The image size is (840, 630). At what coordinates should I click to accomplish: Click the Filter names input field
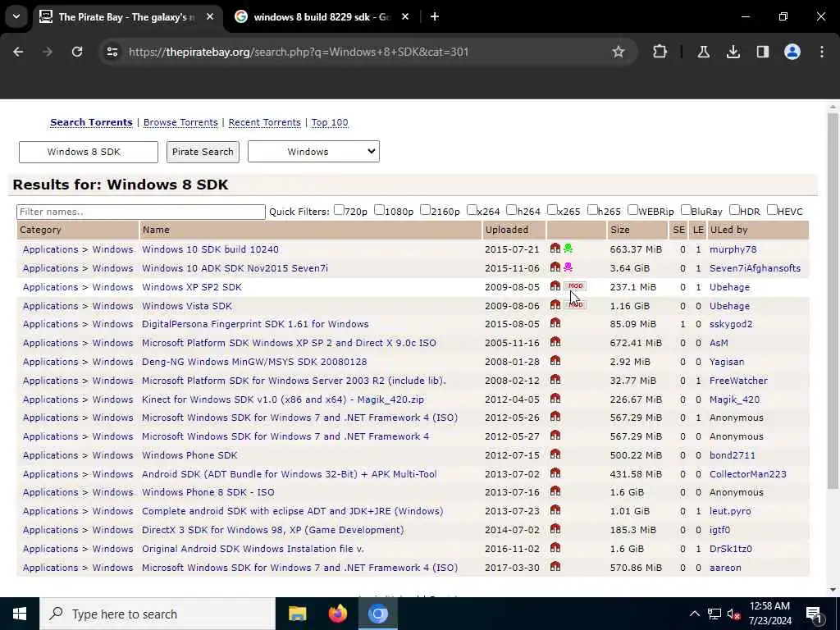coord(141,212)
